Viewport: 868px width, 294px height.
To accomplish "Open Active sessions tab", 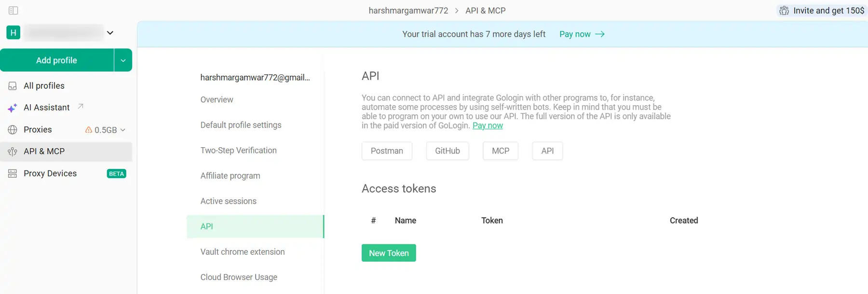I will point(229,201).
